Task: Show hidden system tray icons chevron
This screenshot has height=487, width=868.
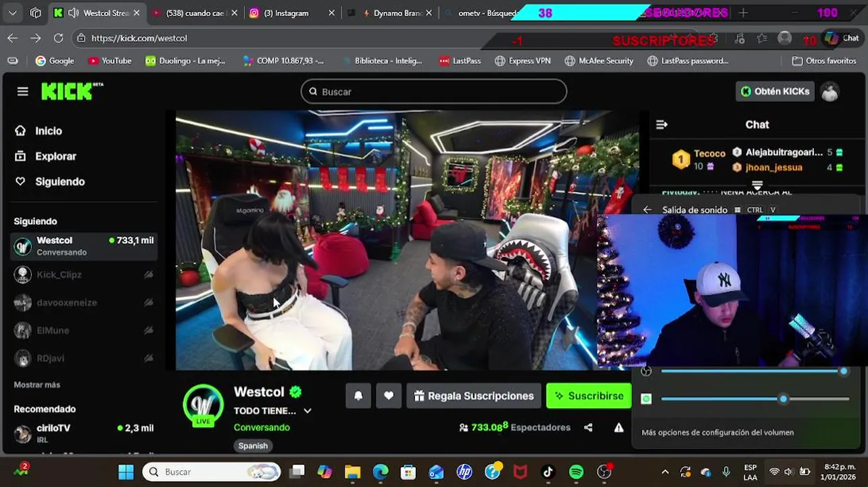Action: click(x=665, y=472)
